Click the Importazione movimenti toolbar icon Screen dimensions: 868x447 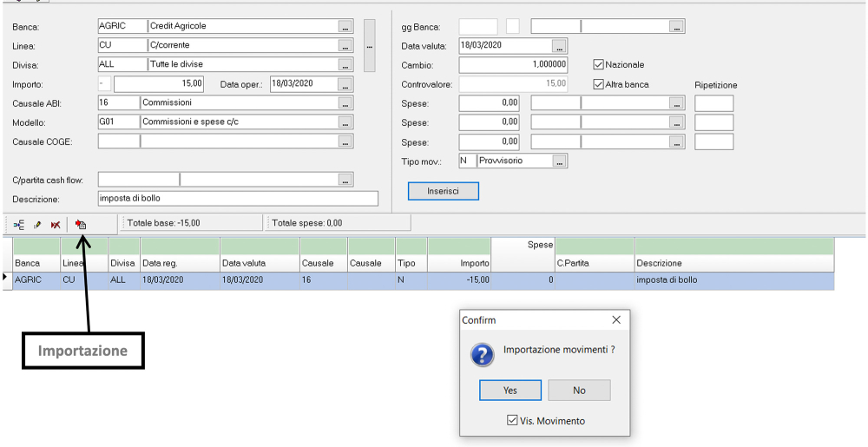81,224
